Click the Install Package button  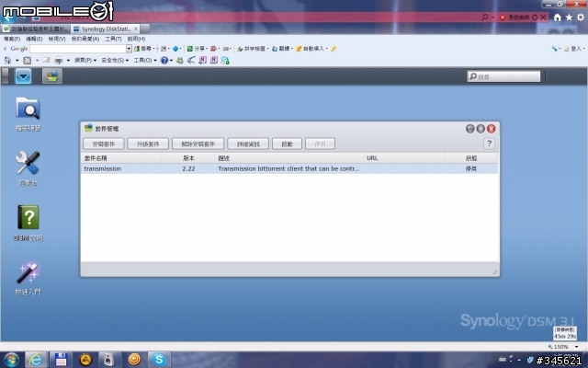[104, 144]
